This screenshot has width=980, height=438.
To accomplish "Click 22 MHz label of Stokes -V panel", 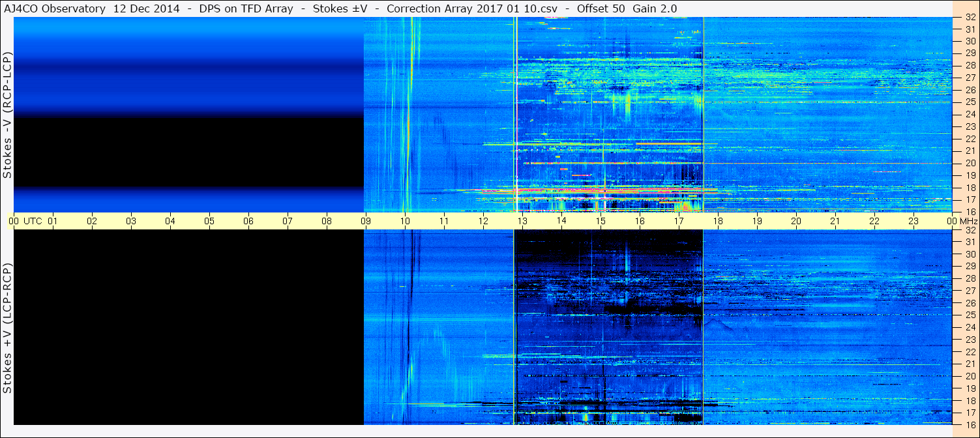I will (x=970, y=139).
